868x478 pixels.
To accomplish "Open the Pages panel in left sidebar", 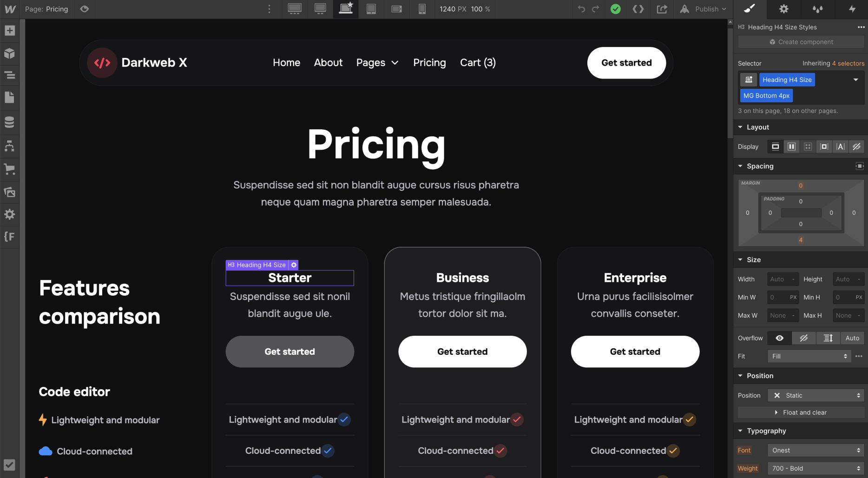I will (10, 97).
